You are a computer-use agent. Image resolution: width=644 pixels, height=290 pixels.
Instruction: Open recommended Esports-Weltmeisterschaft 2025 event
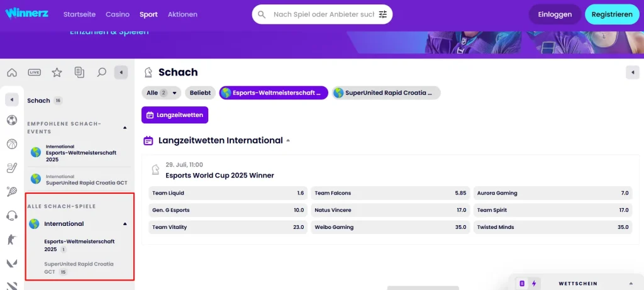point(79,153)
